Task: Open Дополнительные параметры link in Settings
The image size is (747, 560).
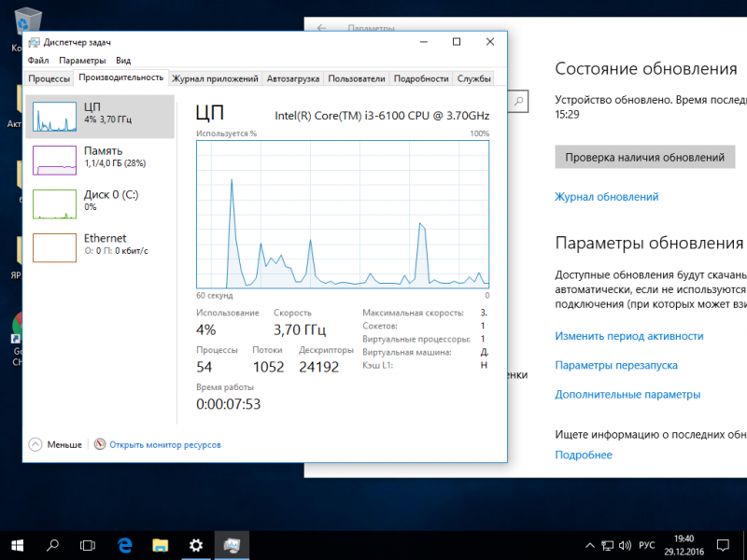Action: [627, 394]
